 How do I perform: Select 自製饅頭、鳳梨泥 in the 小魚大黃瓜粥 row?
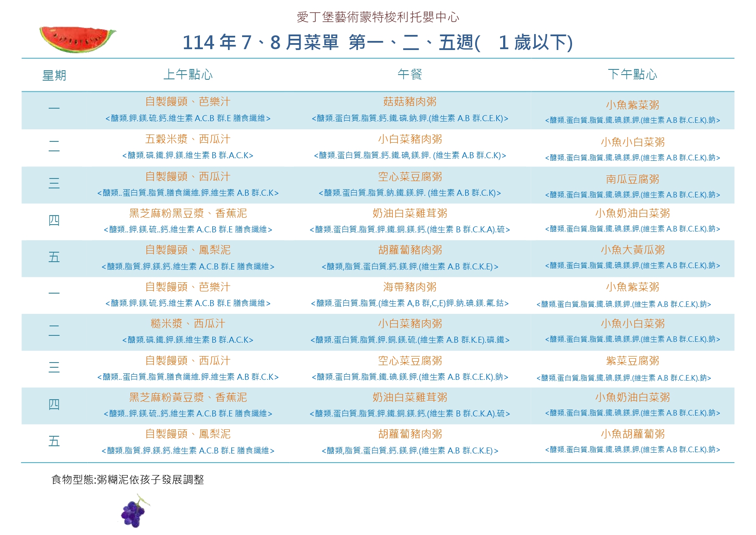point(188,250)
